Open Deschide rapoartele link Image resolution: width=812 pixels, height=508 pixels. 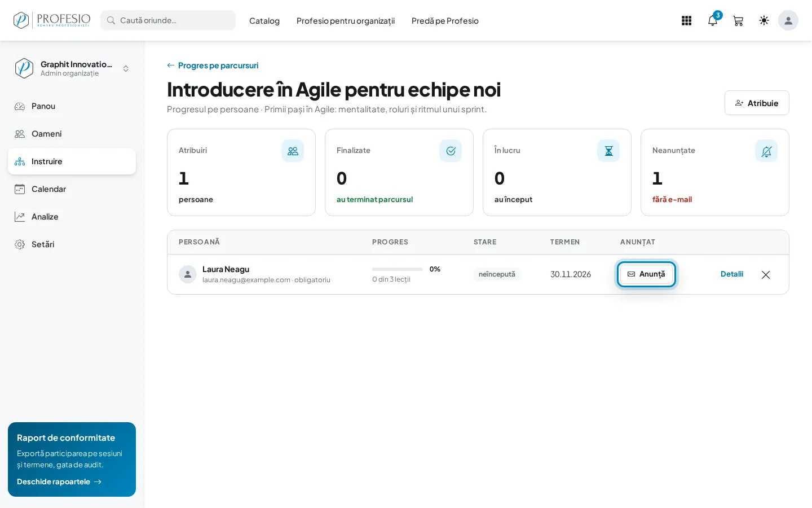59,481
